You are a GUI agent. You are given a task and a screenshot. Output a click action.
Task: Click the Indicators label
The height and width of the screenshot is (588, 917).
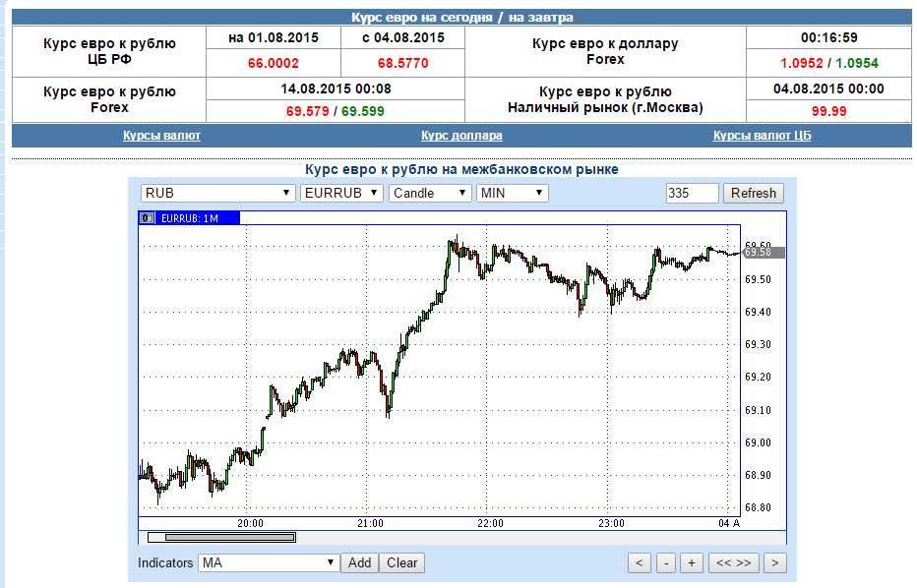click(x=165, y=562)
